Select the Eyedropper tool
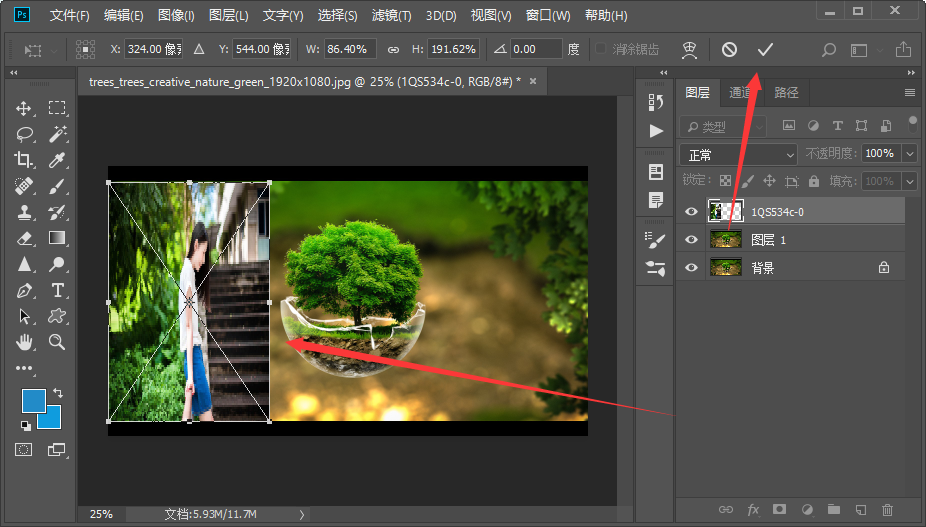 [x=58, y=160]
